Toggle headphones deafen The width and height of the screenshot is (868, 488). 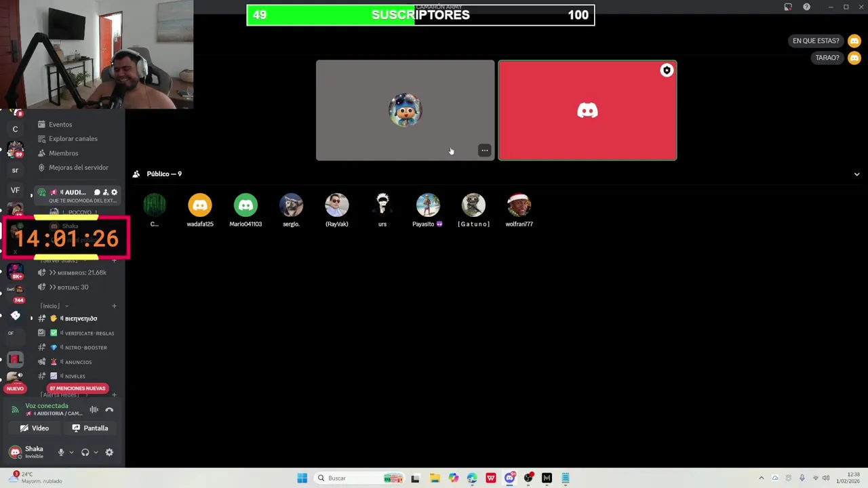pyautogui.click(x=85, y=452)
